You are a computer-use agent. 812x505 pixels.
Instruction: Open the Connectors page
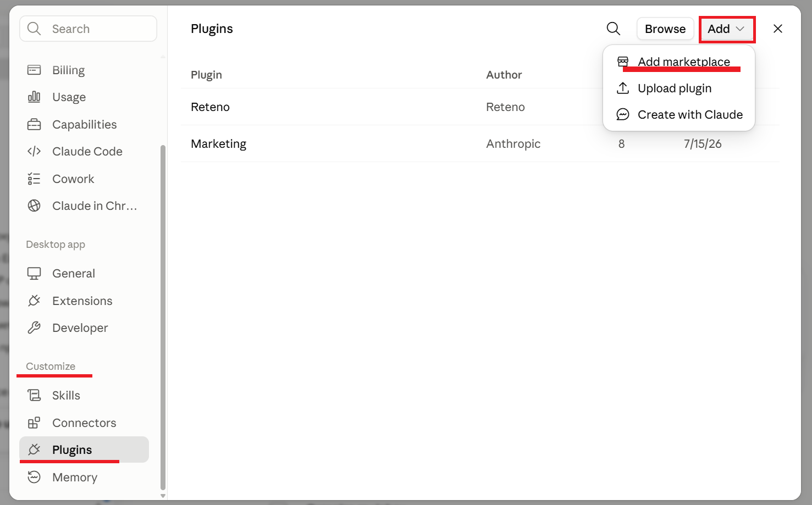tap(84, 423)
